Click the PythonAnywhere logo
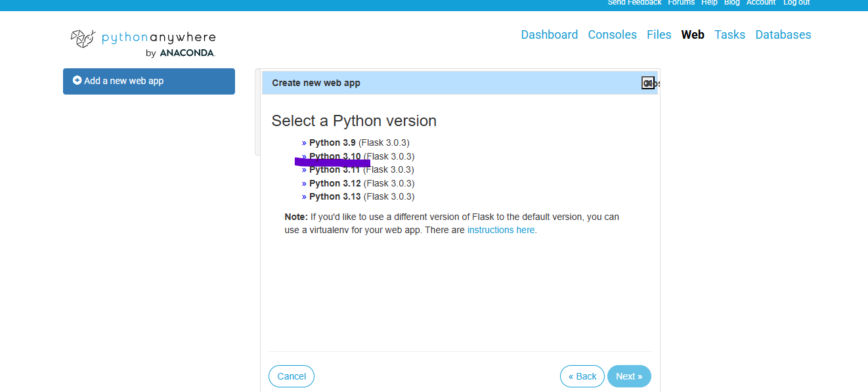The height and width of the screenshot is (392, 868). click(143, 43)
